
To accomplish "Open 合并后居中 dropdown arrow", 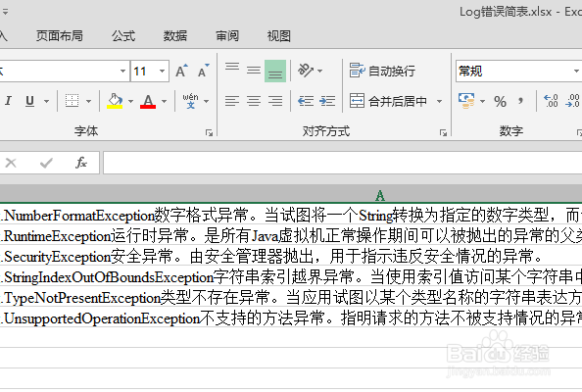I will click(440, 101).
